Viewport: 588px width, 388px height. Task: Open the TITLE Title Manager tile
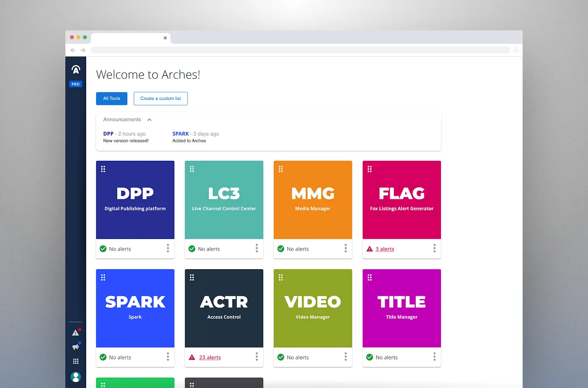click(x=402, y=308)
